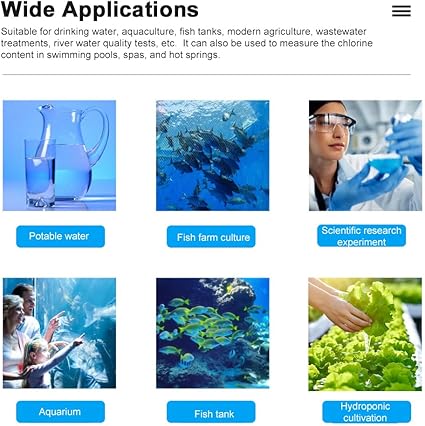The width and height of the screenshot is (425, 426).
Task: Open the scientist with flask image
Action: pyautogui.click(x=365, y=155)
